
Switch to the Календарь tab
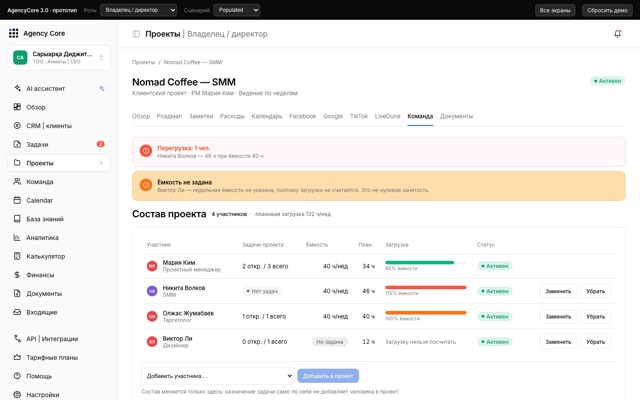coord(267,116)
